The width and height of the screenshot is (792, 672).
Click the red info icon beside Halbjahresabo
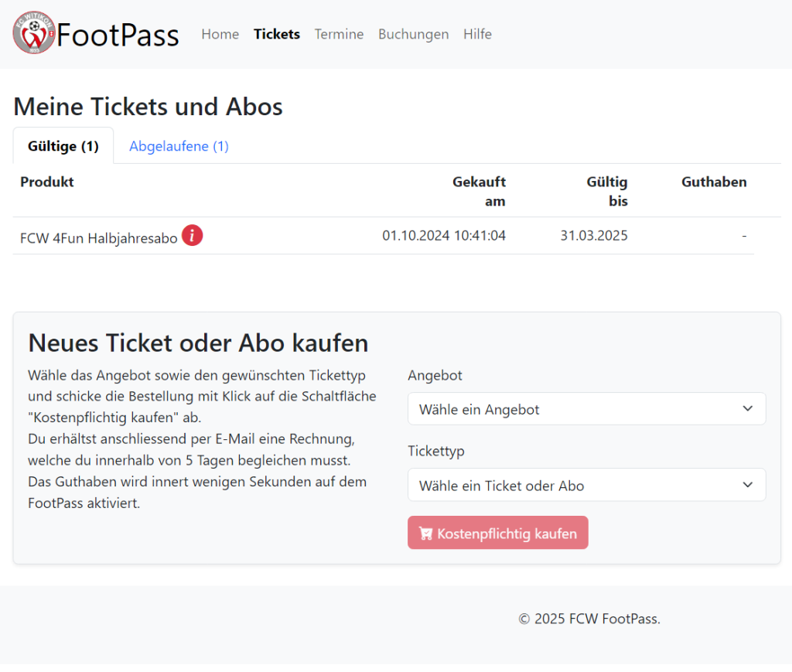(x=193, y=235)
